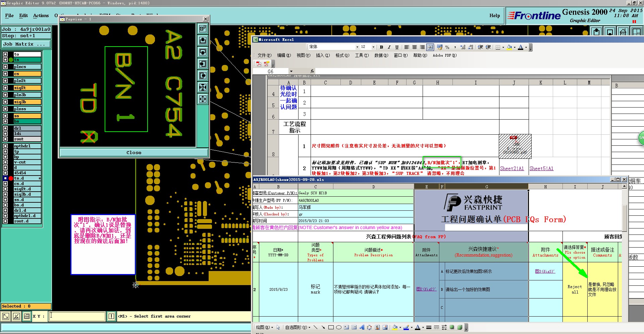Toggle Underline in Excel formatting toolbar
644x334 pixels.
point(397,47)
